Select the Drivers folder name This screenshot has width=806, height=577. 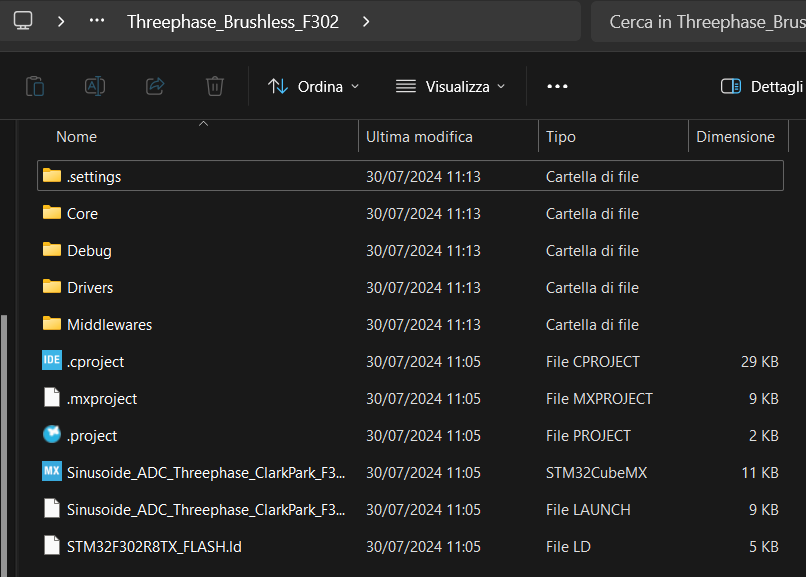coord(90,288)
